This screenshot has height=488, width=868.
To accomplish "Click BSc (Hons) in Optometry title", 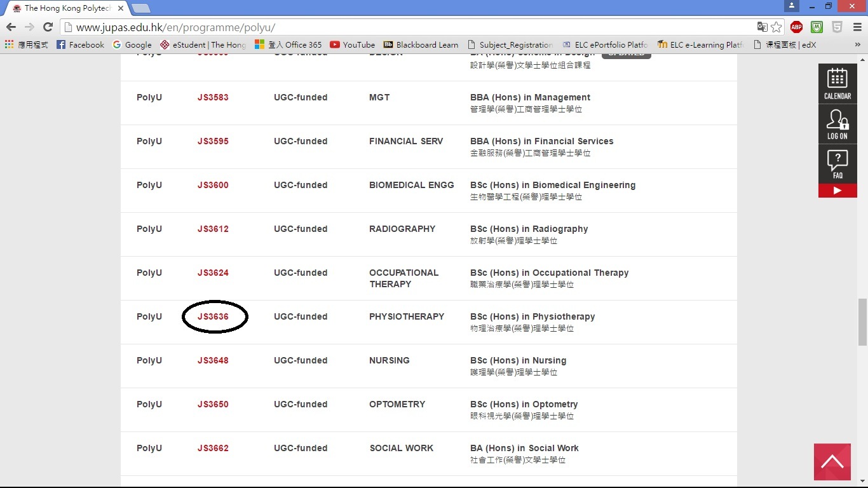I will click(524, 404).
